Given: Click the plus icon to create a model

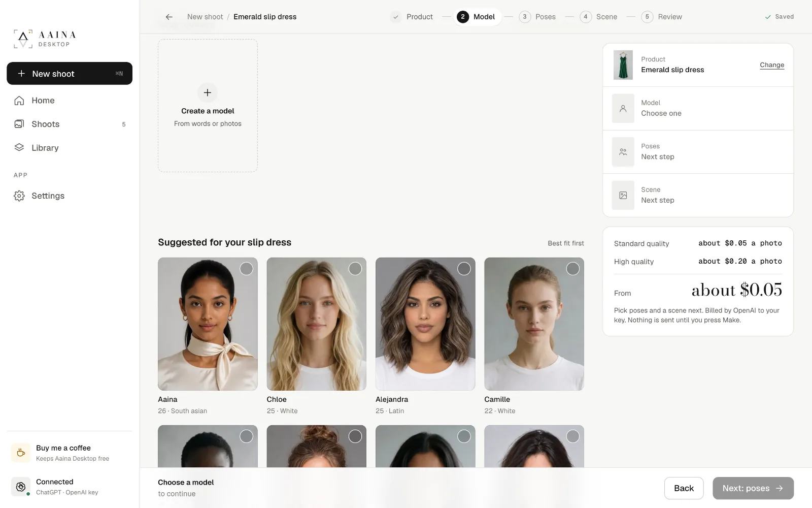Looking at the screenshot, I should [x=207, y=92].
